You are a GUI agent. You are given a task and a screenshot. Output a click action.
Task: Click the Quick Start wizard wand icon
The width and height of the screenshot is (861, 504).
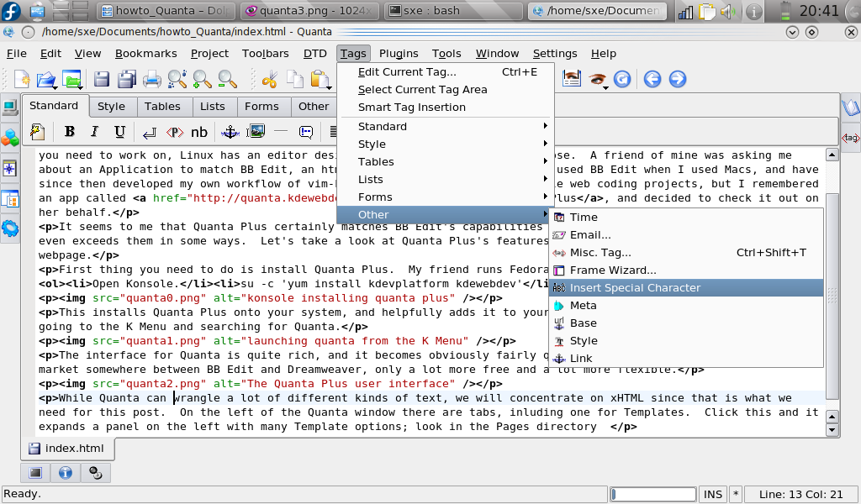pos(37,132)
